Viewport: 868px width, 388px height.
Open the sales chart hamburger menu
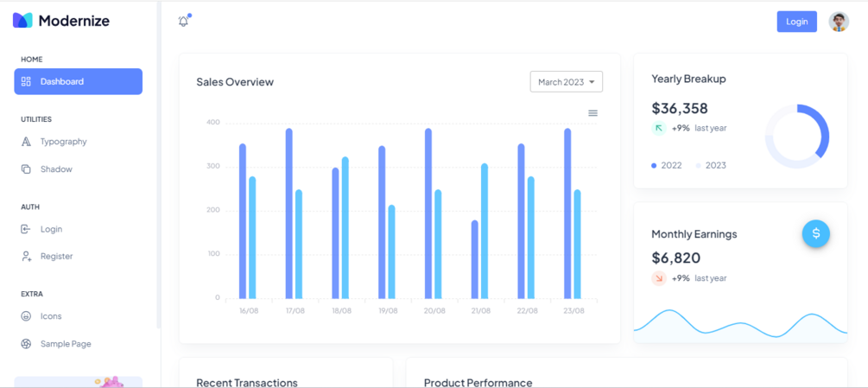tap(592, 113)
